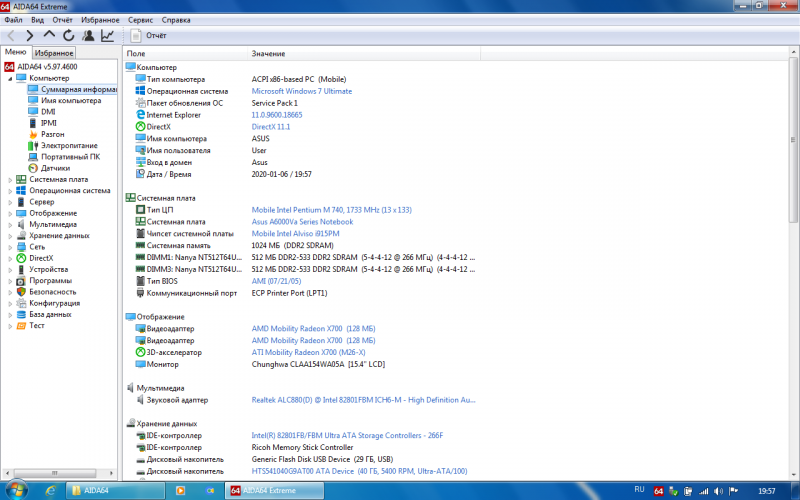800x500 pixels.
Task: Click the Электропитание battery icon
Action: tap(33, 145)
